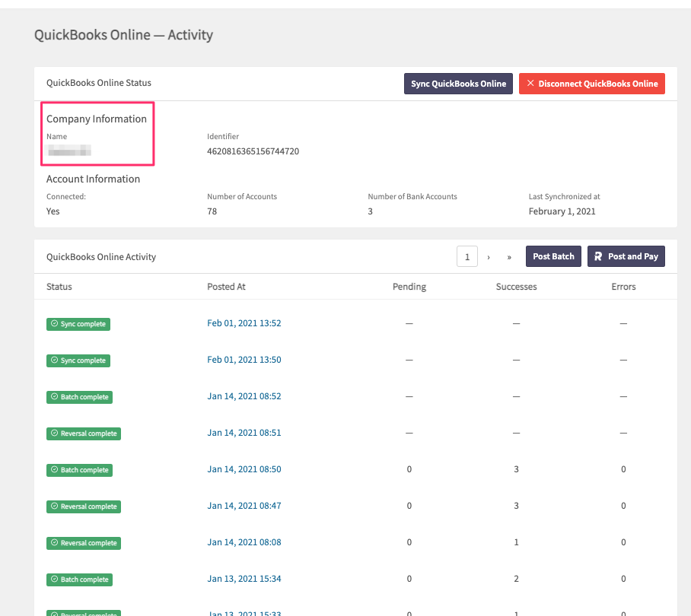Click Successes value 1 for 08:08 row

point(516,542)
